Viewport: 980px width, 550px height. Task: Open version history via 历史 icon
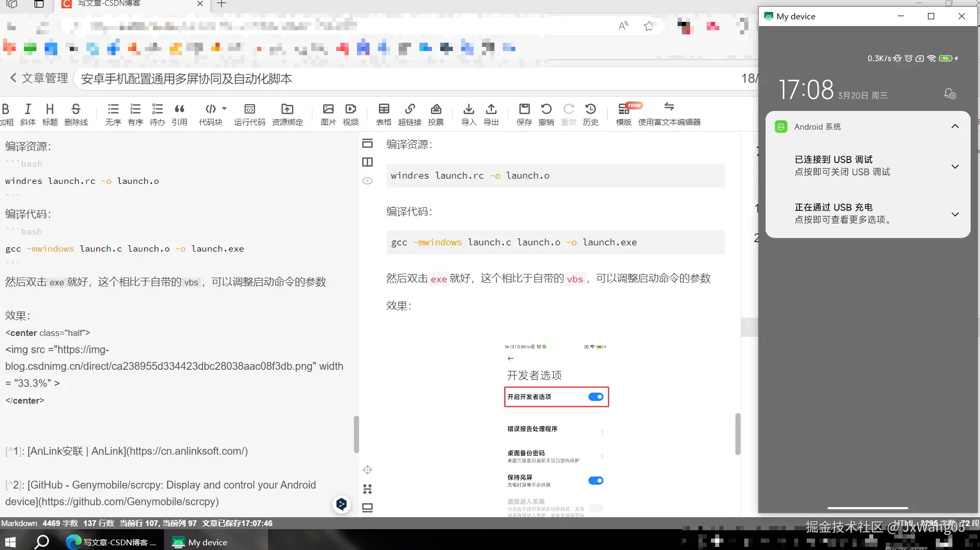point(591,114)
